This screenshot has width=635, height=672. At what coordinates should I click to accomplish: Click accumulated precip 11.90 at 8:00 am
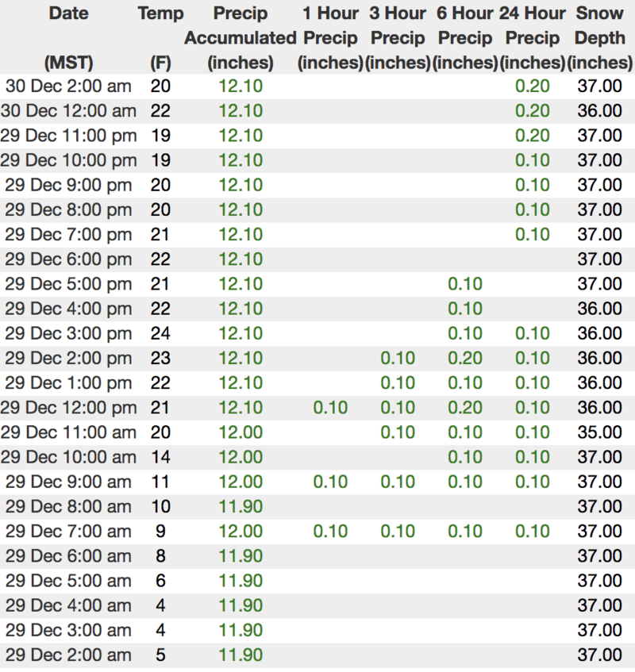[240, 506]
